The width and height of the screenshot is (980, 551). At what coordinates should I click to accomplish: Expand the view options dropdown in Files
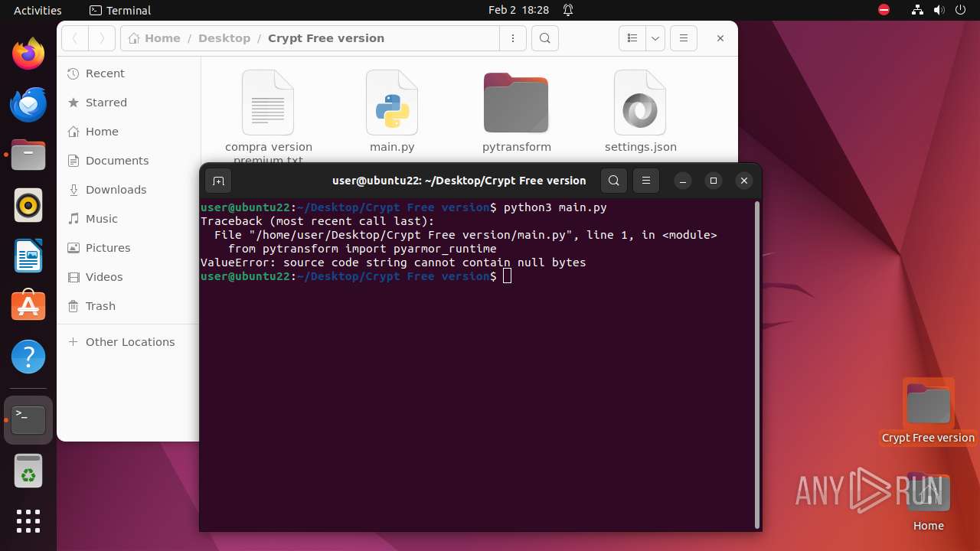(655, 38)
